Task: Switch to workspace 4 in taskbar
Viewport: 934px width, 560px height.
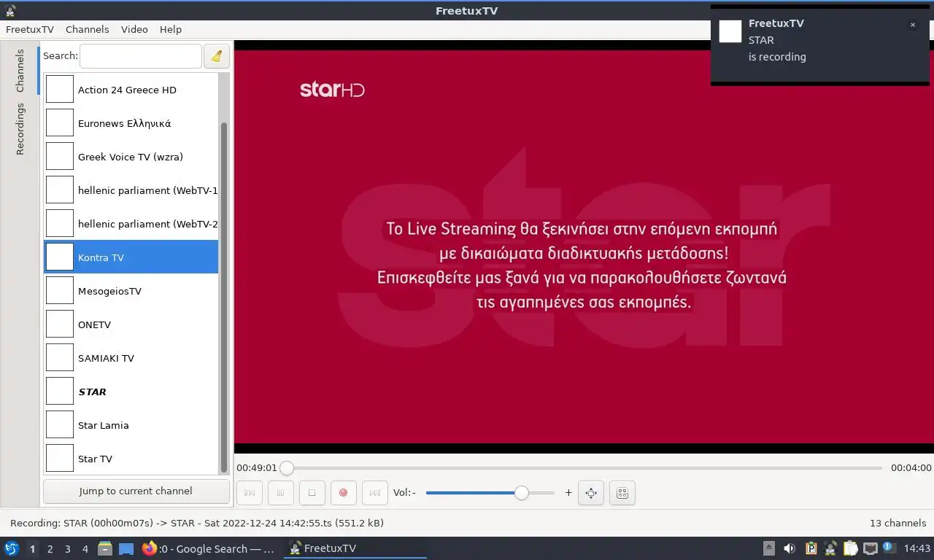Action: click(x=85, y=549)
